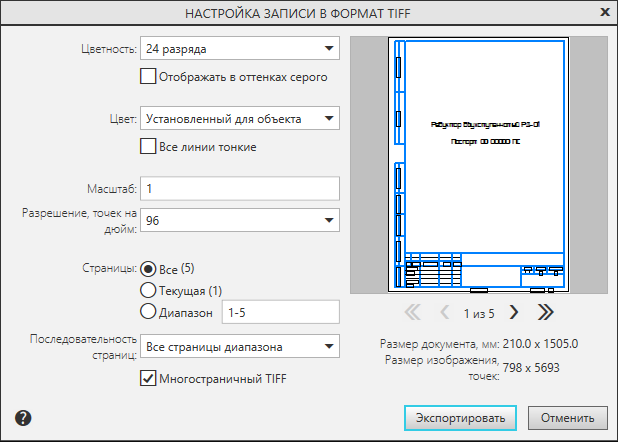Screen dimensions: 618x442
Task: Click the help question mark icon
Action: 24,418
